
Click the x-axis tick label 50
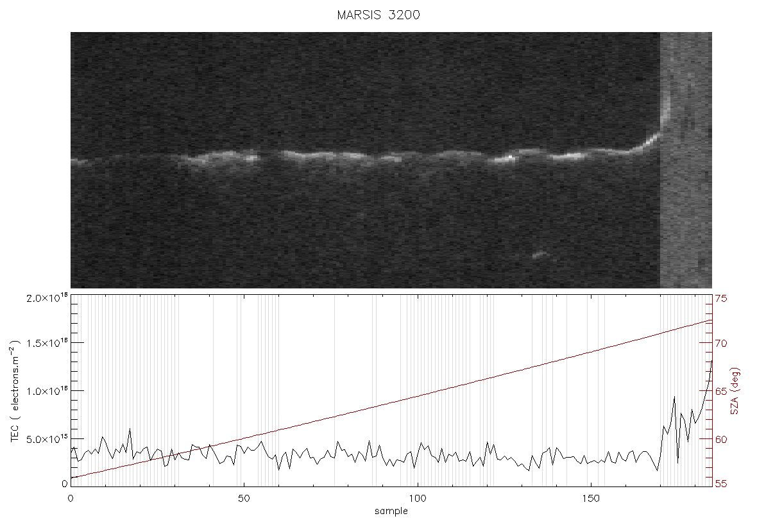pyautogui.click(x=244, y=499)
